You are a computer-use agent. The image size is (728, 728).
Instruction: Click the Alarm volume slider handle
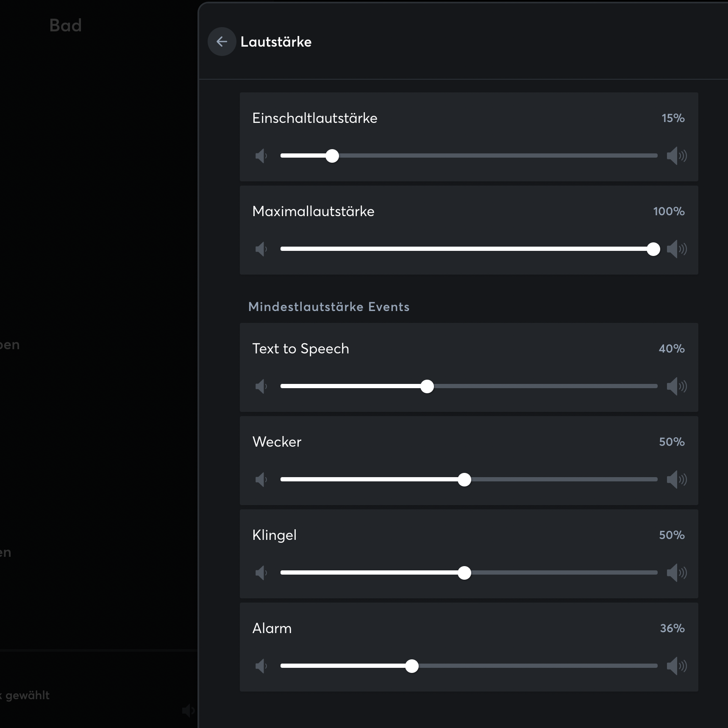[412, 666]
